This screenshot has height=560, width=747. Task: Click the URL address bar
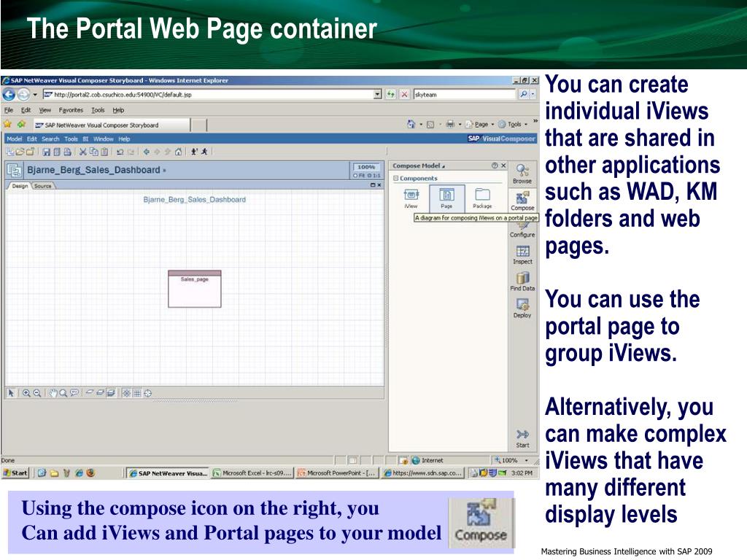click(x=208, y=94)
